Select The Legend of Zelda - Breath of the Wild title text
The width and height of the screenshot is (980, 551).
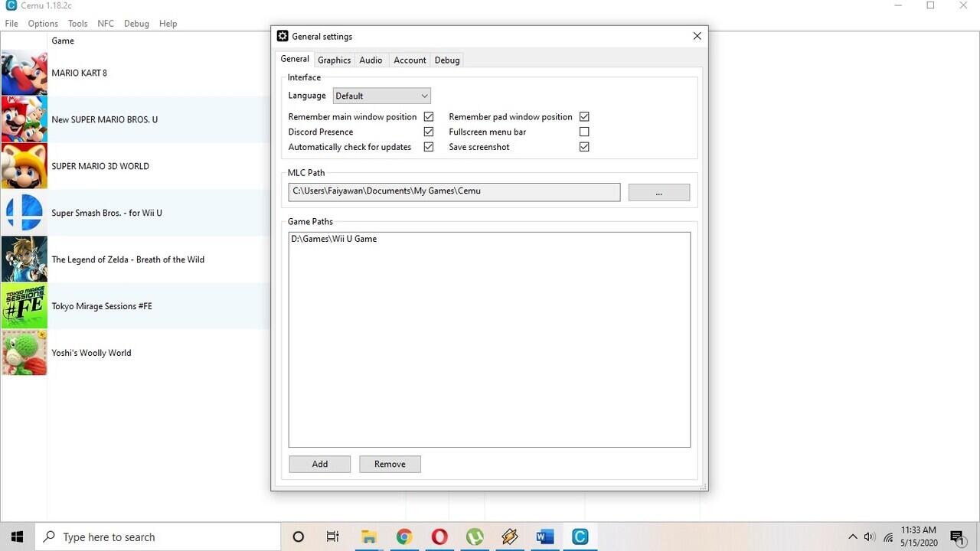tap(128, 259)
